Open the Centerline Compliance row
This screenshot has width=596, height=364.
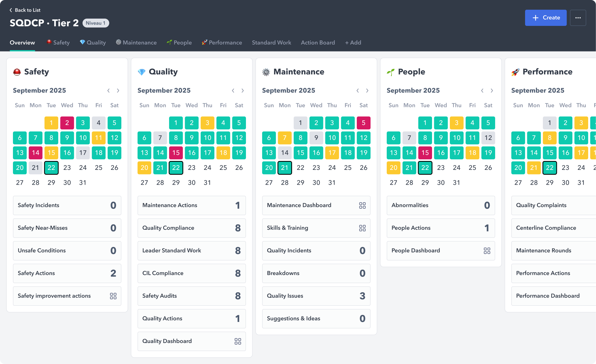pyautogui.click(x=554, y=228)
